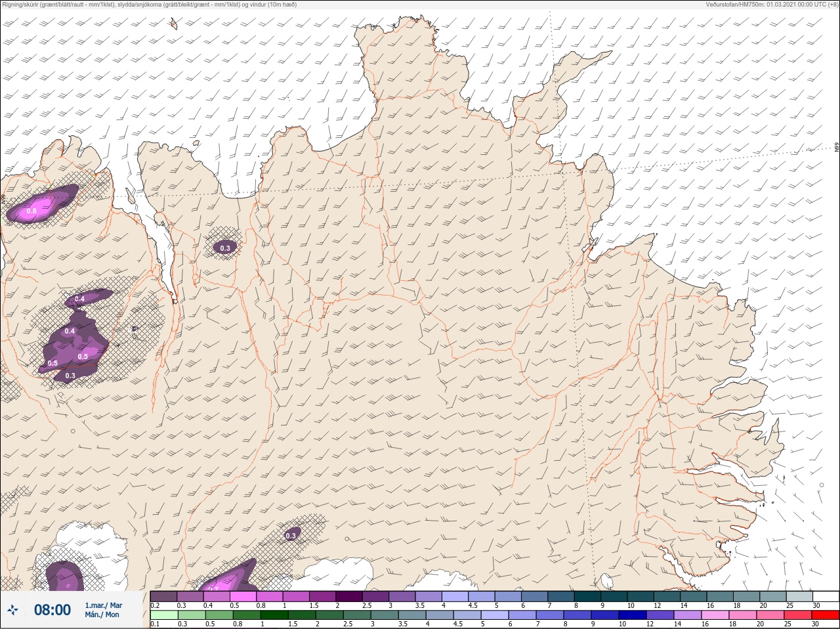
Task: Pick the white upper-legend swatch labeled 30
Action: (826, 596)
